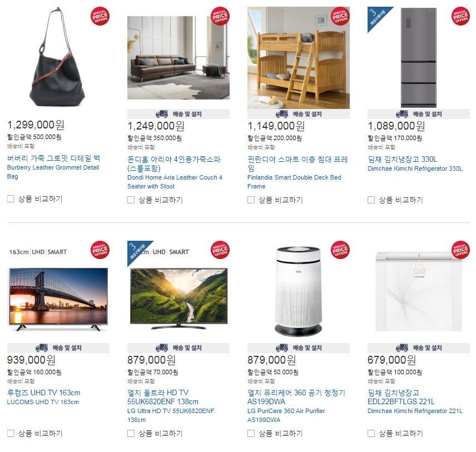Open LG Ultra HD TV 55UK6820ENF link
Viewport: 476px width, 452px height.
[171, 415]
